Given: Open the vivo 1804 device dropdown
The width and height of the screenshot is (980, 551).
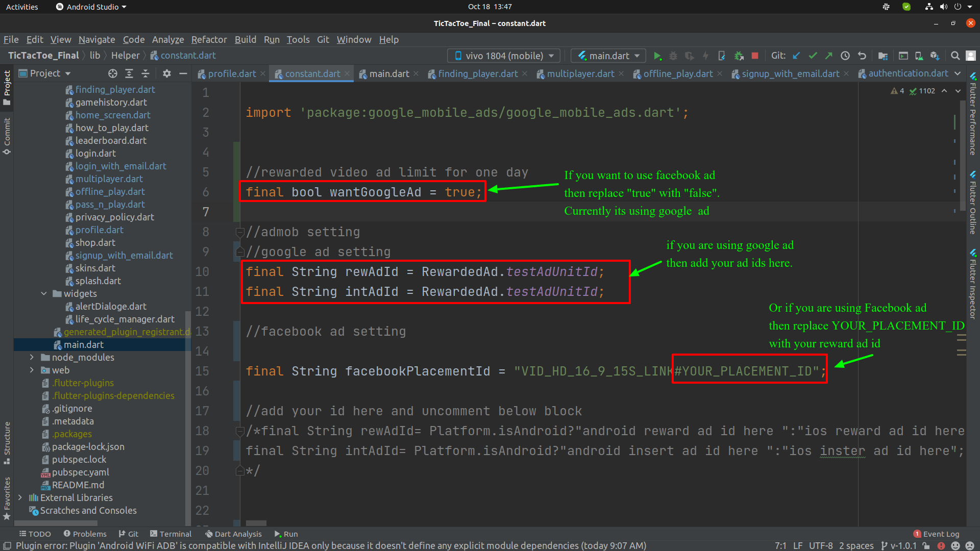Looking at the screenshot, I should (x=504, y=56).
